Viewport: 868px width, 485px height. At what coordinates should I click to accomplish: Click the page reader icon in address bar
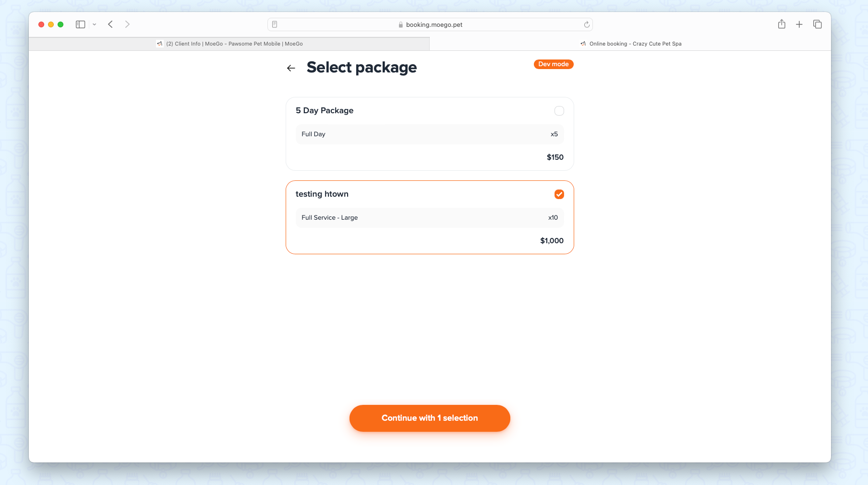pos(275,24)
